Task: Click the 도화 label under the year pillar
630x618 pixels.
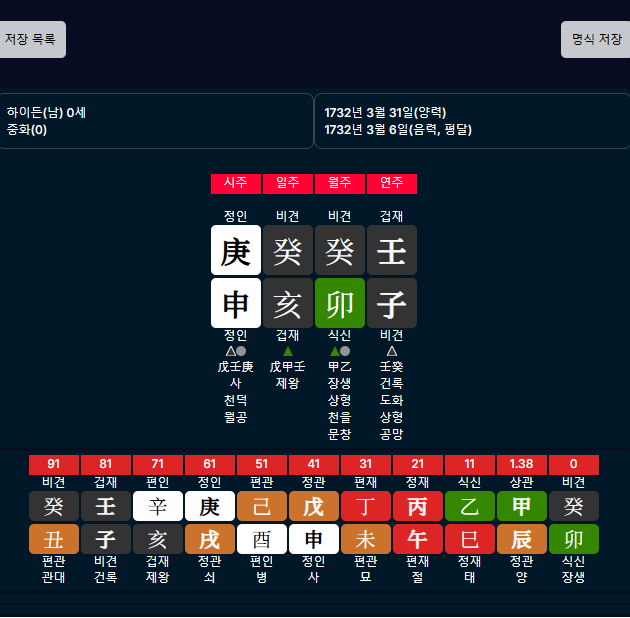Action: (x=392, y=401)
